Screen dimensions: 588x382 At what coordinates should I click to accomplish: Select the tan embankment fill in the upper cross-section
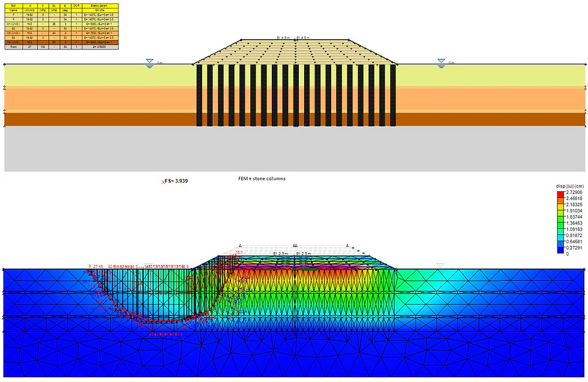(295, 52)
